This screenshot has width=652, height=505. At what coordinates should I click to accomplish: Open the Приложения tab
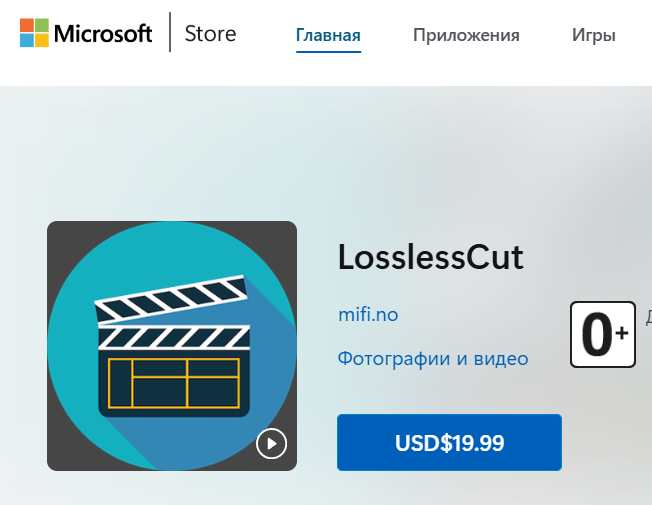pyautogui.click(x=466, y=35)
